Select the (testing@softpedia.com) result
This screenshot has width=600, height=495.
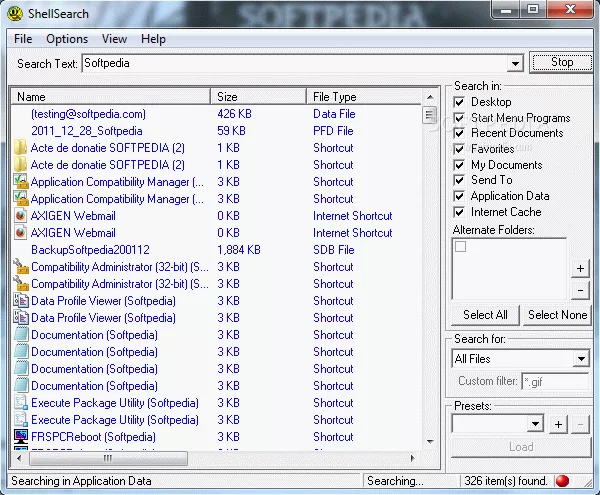click(88, 114)
